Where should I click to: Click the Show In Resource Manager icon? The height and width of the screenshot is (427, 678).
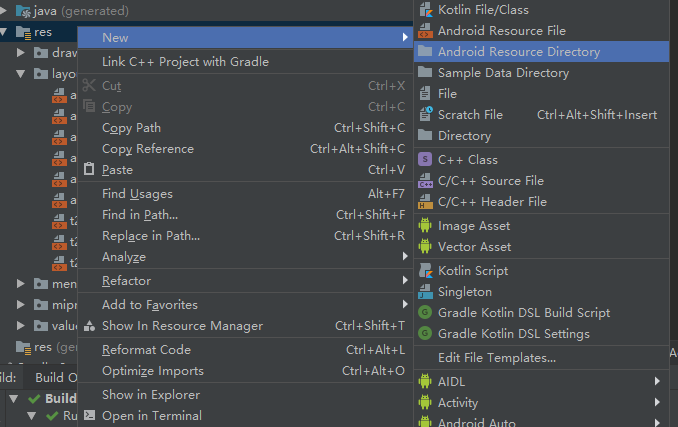click(x=89, y=325)
